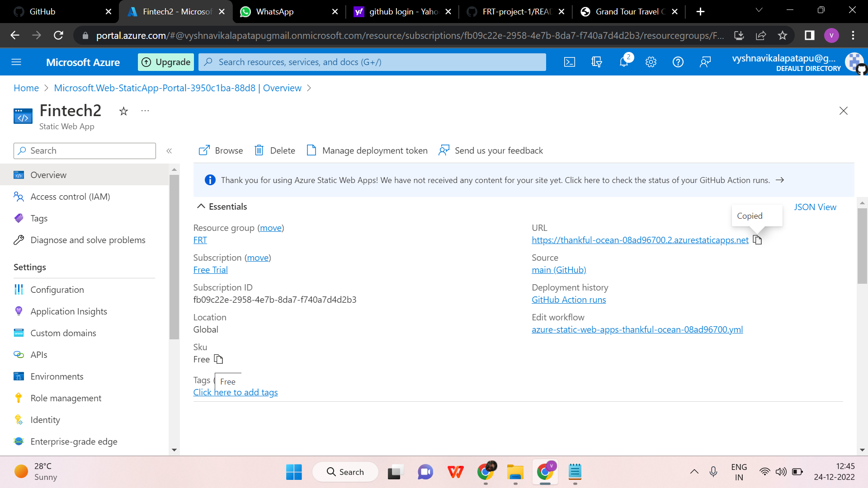
Task: Open the feedback icon in top bar
Action: pos(705,62)
